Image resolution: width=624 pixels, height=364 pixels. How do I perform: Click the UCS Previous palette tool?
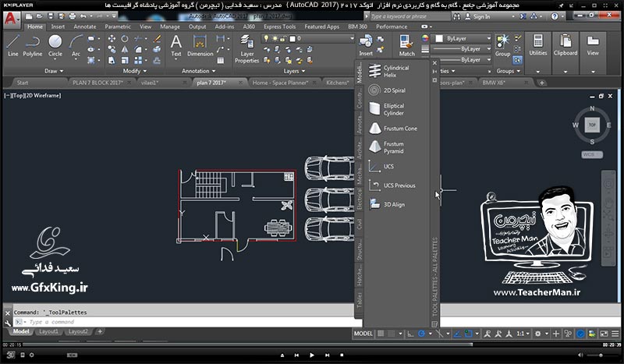pyautogui.click(x=392, y=186)
